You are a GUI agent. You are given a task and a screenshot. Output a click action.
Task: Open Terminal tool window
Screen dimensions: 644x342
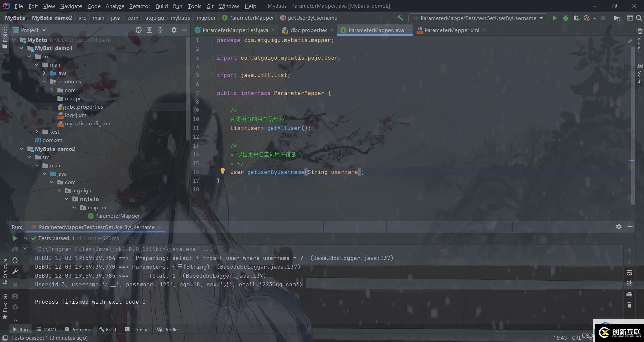[x=137, y=330]
